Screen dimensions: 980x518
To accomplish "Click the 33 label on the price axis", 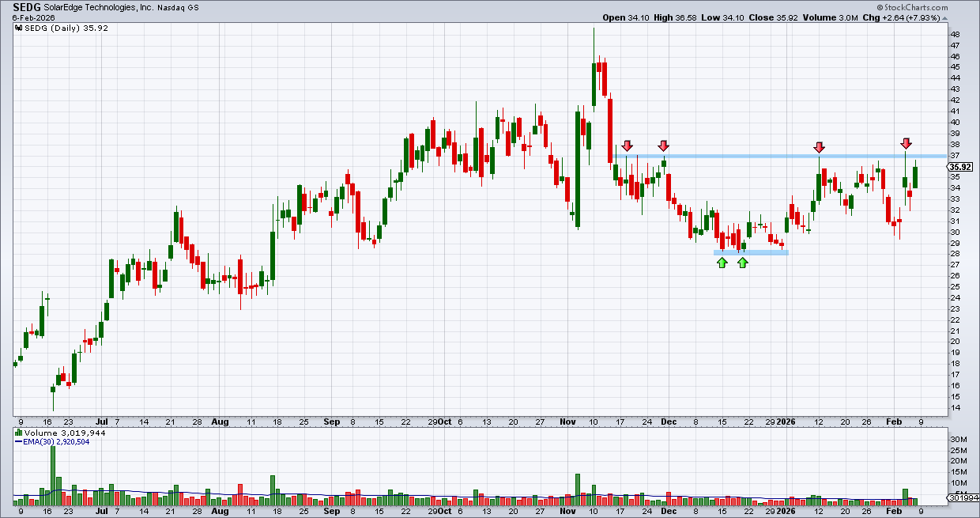I will tap(955, 199).
